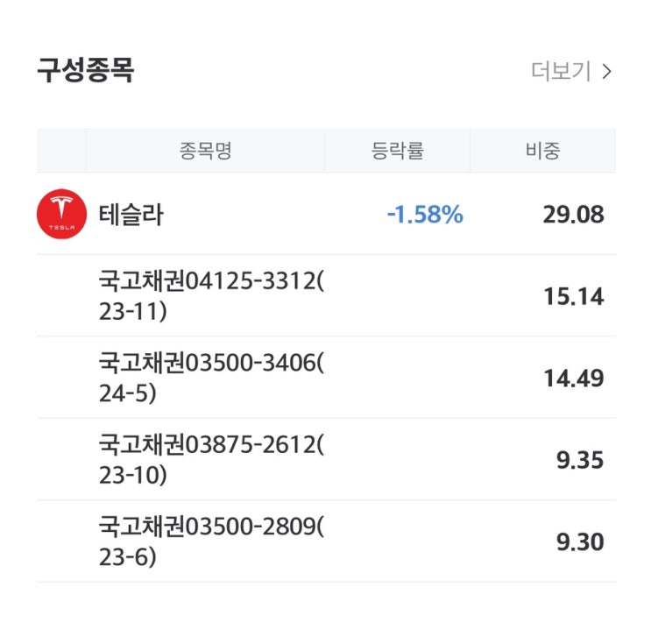Open the 국고채권03500-2809 (23-6) bond name
Screen dimensions: 651x644
point(211,541)
